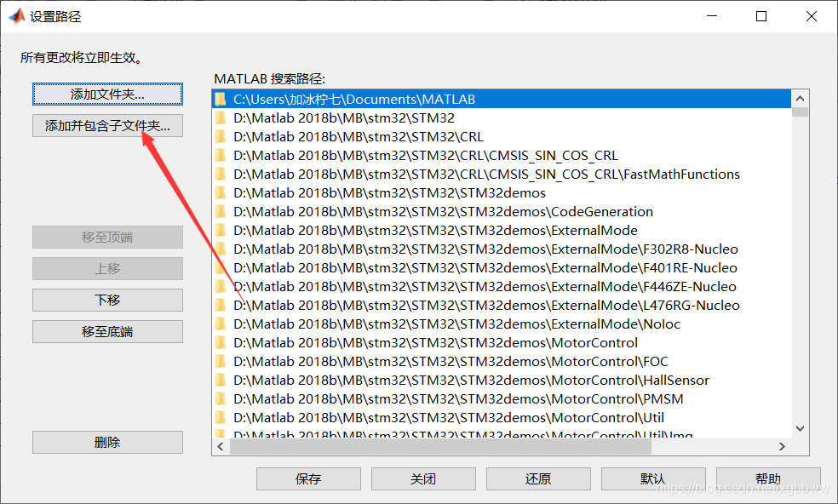838x504 pixels.
Task: Click the 保存 button
Action: tap(308, 478)
